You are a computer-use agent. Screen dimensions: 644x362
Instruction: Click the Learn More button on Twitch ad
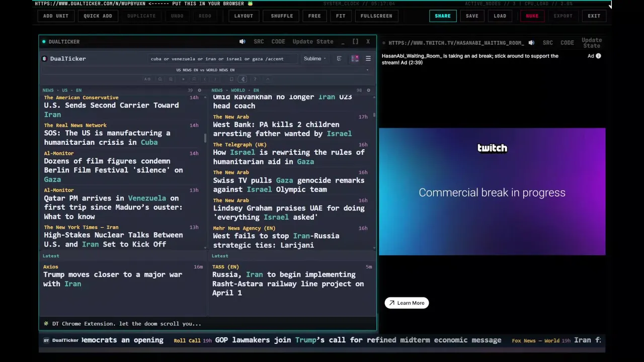click(407, 303)
